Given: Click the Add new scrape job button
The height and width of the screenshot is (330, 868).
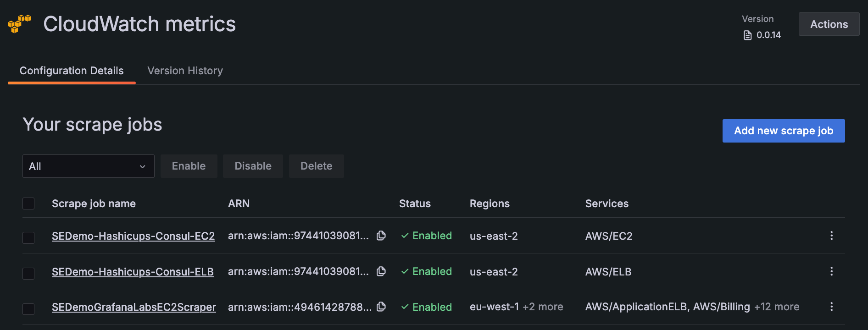Looking at the screenshot, I should point(783,131).
